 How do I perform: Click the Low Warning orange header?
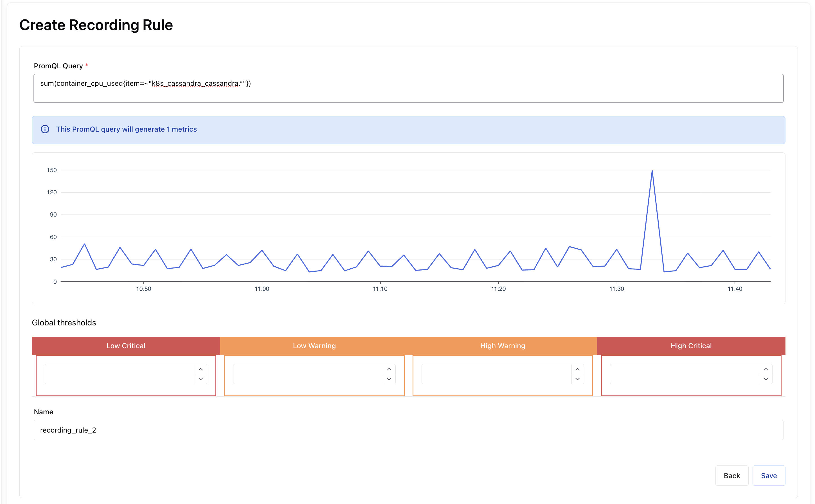314,346
